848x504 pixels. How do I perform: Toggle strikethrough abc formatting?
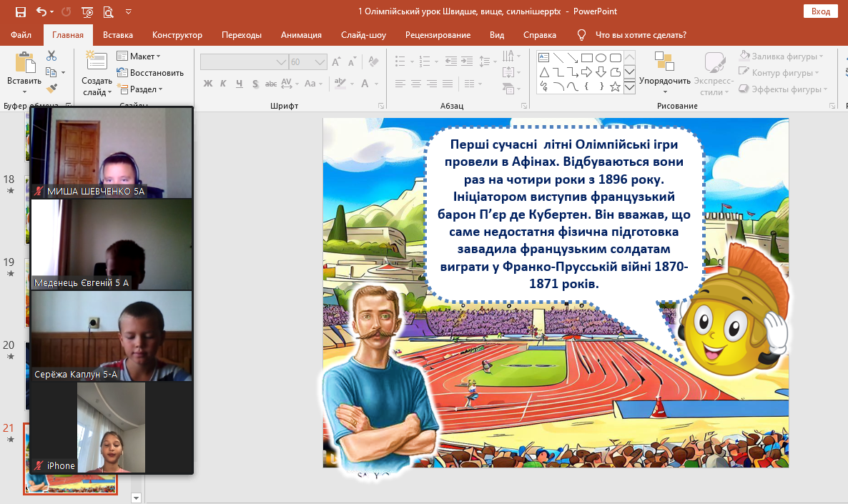point(271,84)
